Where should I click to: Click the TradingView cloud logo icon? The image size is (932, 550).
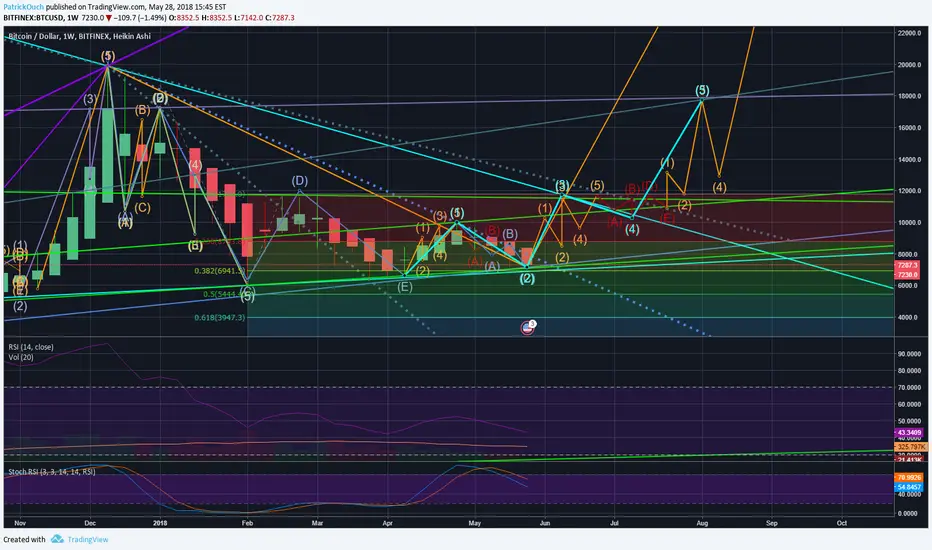pyautogui.click(x=57, y=539)
